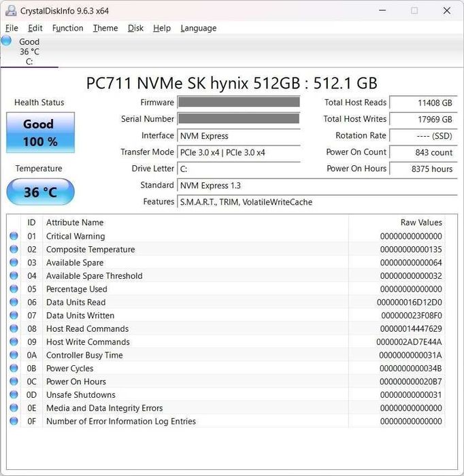Click the CrystalDiskInfo app icon in title bar

tap(11, 11)
